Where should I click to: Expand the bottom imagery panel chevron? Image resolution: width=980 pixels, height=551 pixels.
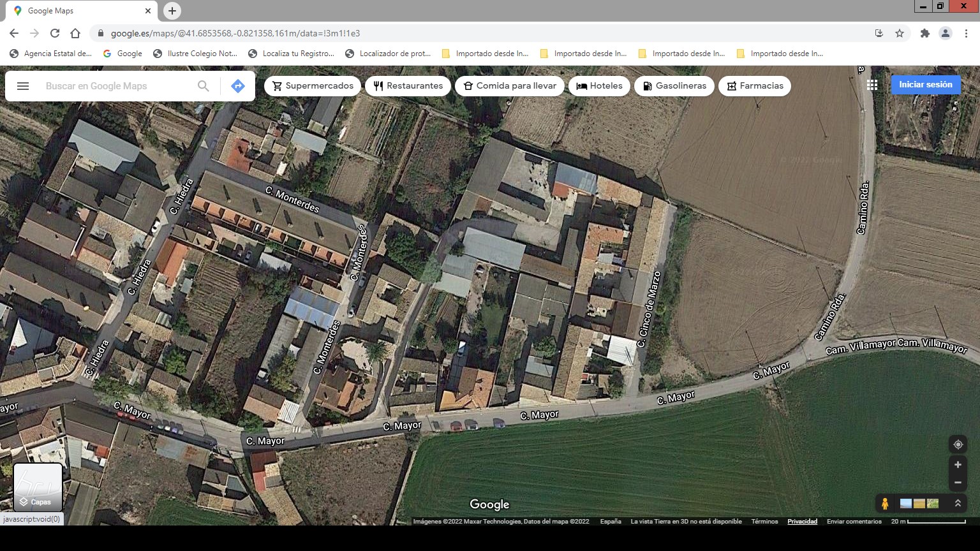958,504
